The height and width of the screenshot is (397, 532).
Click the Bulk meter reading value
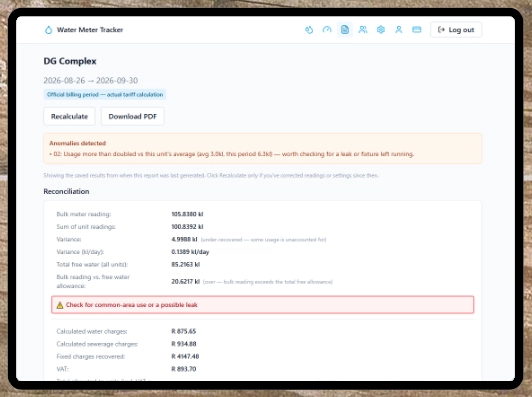187,214
